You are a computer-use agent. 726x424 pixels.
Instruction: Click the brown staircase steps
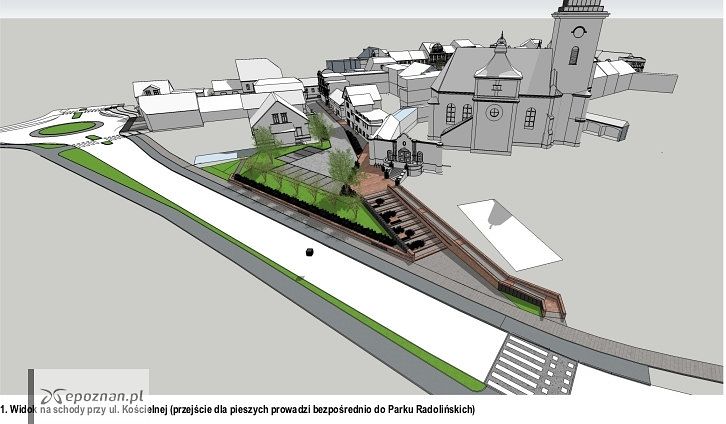[401, 223]
